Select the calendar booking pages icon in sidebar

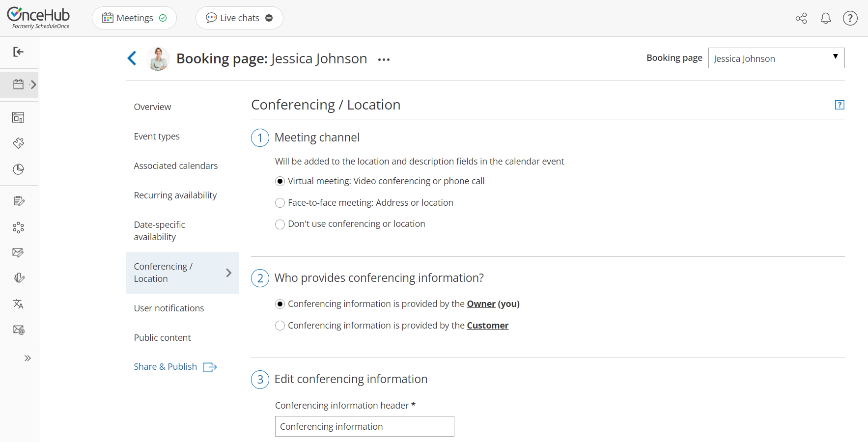tap(18, 84)
